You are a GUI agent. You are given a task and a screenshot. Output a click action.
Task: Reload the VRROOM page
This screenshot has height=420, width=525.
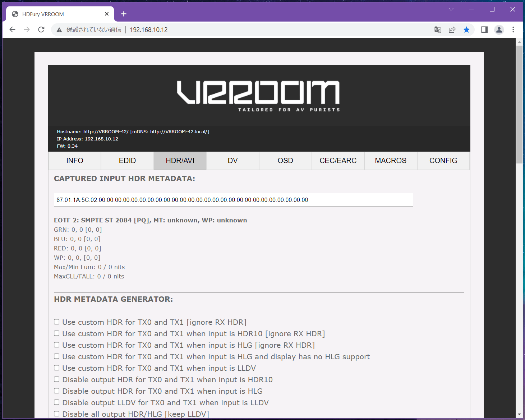[x=41, y=29]
